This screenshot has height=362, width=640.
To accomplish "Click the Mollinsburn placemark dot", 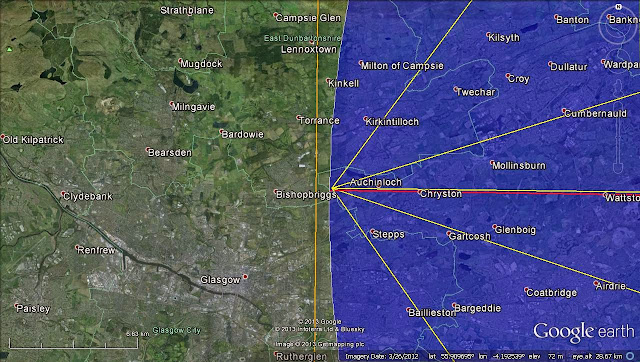I will pyautogui.click(x=492, y=162).
